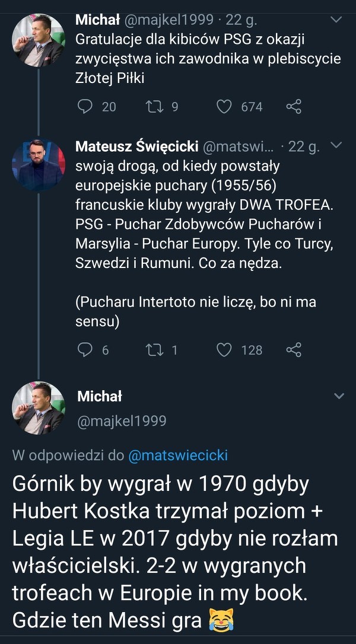Retweet Michał's Złotej Piłki tweet
356x644 pixels.
point(152,107)
